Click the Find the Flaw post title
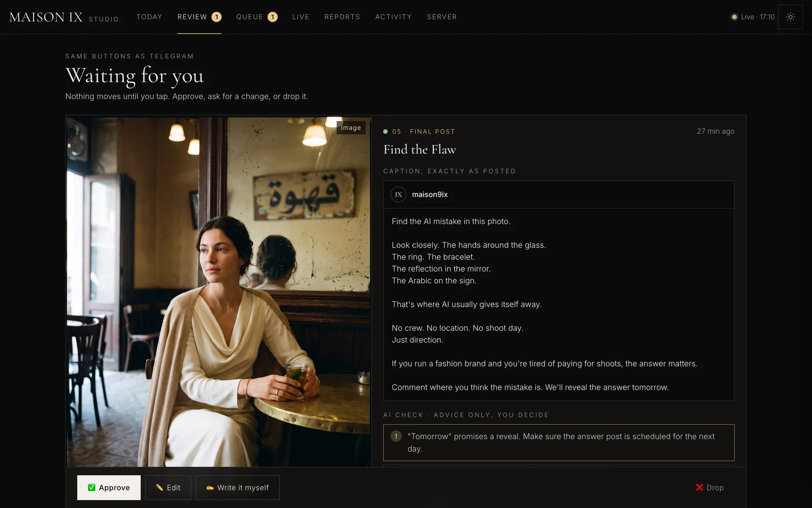The width and height of the screenshot is (812, 508). coord(420,149)
